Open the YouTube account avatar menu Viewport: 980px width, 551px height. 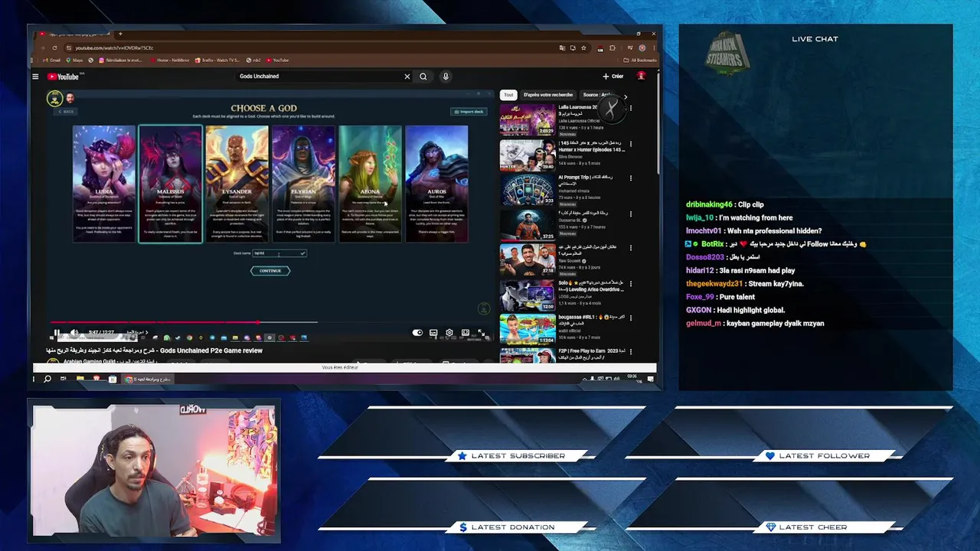click(642, 76)
